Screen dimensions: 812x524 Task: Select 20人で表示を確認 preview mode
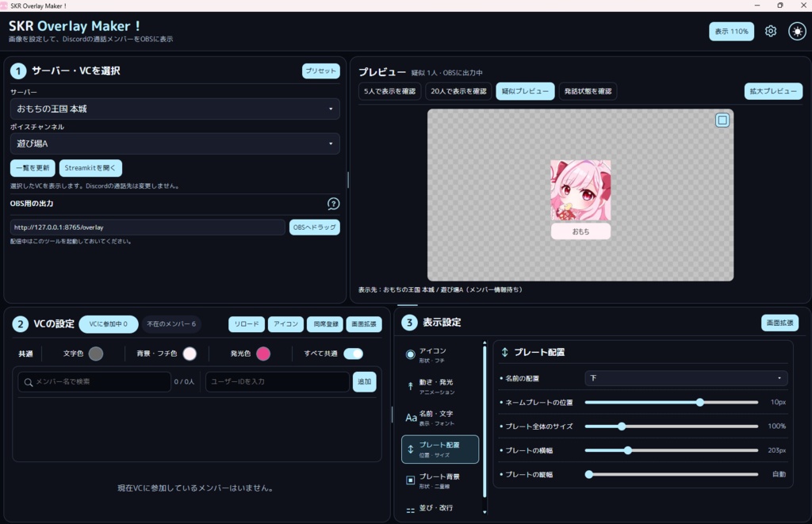pos(458,91)
